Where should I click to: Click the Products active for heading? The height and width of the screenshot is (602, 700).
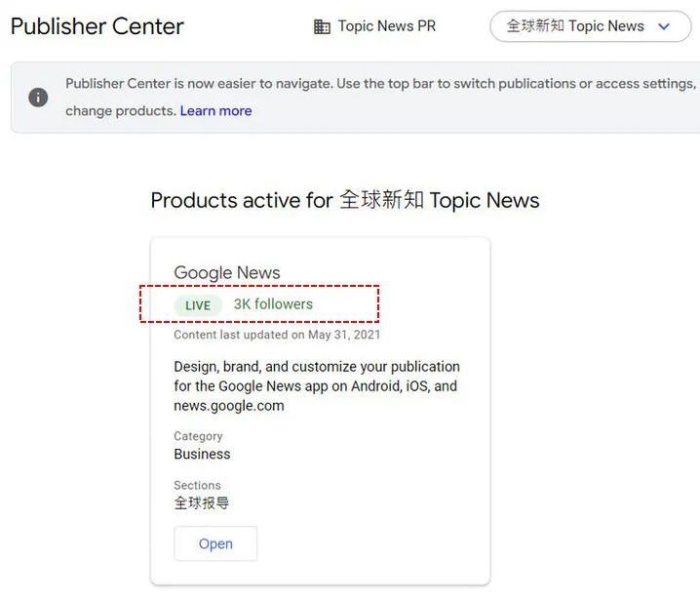(344, 201)
